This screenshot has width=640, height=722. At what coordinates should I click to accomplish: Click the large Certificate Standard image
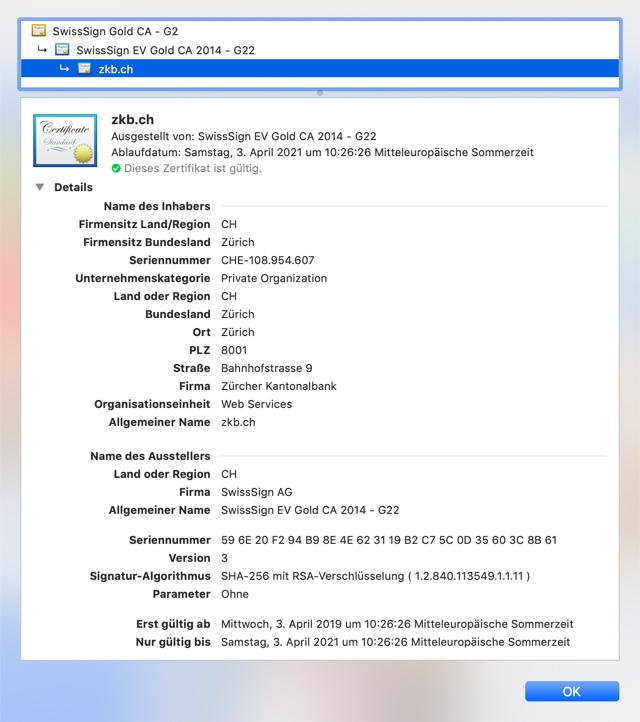point(65,140)
